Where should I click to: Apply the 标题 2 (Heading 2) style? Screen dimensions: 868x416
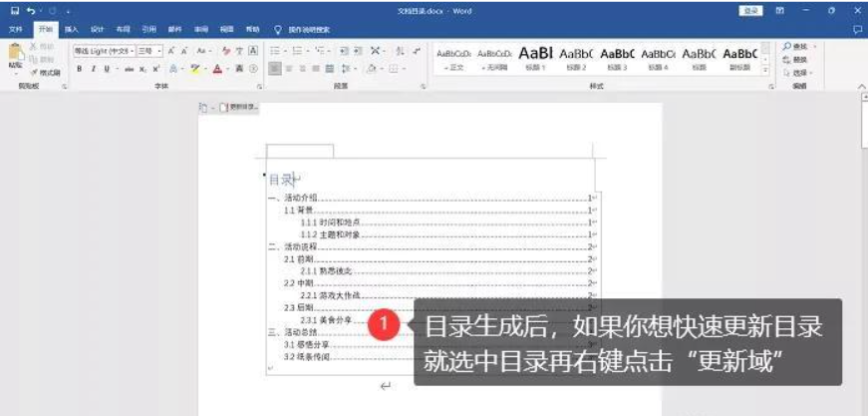click(576, 59)
